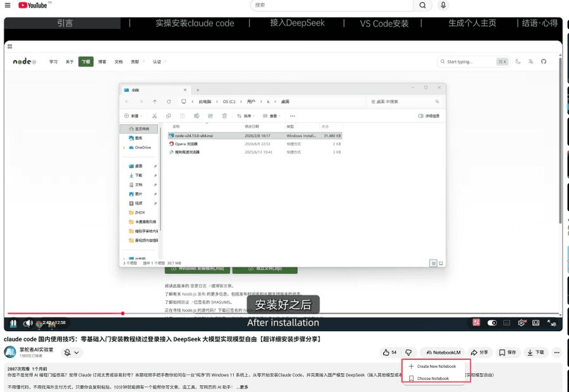Image resolution: width=569 pixels, height=392 pixels.
Task: Pause the video playback
Action: click(13, 322)
